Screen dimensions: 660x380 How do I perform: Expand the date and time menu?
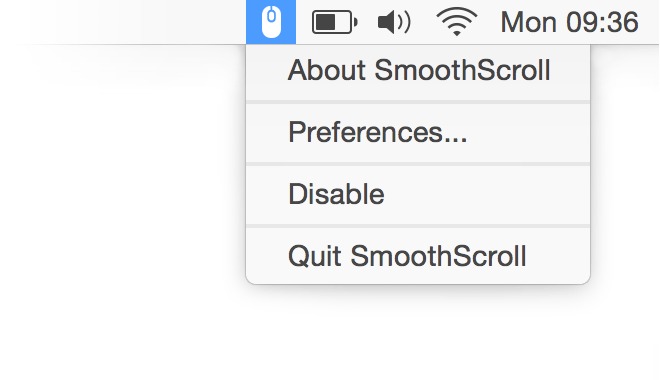pos(569,22)
